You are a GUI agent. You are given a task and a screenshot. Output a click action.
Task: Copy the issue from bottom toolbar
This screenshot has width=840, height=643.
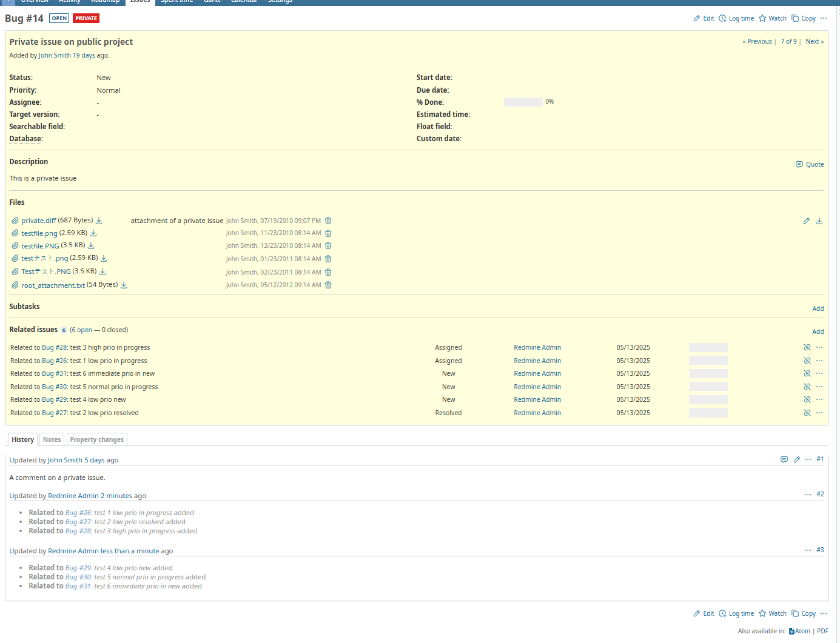[x=804, y=613]
